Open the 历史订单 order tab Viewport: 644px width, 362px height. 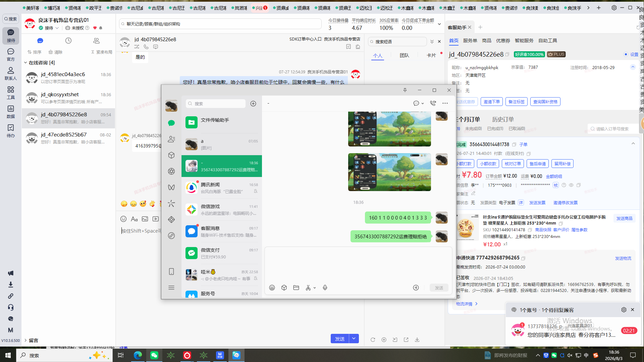point(503,119)
